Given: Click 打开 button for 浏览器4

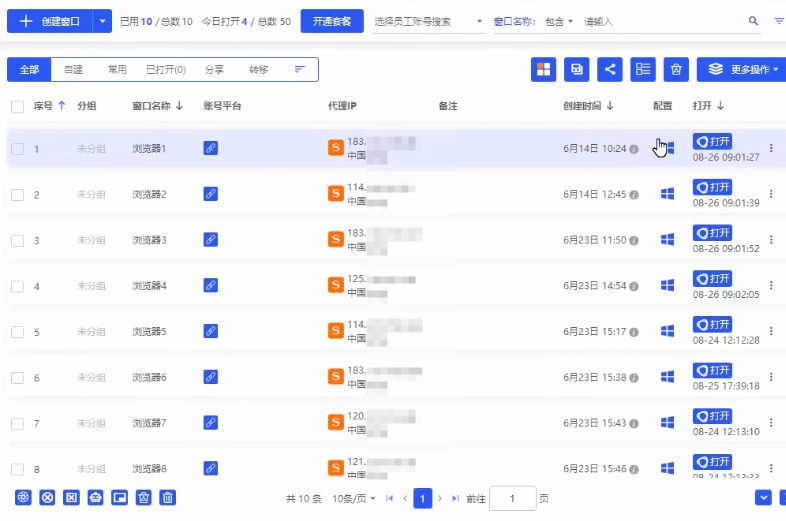Looking at the screenshot, I should point(712,279).
